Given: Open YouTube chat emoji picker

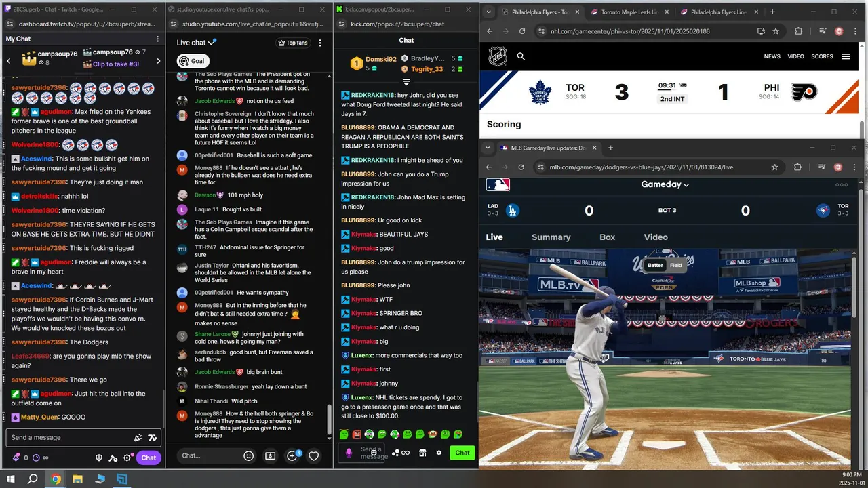Looking at the screenshot, I should coord(249,456).
